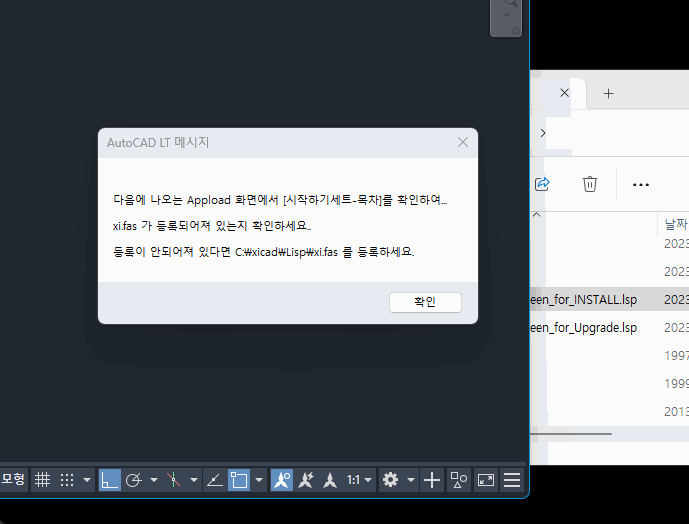
Task: Click the breadcrumb chevron in File Explorer
Action: [543, 133]
